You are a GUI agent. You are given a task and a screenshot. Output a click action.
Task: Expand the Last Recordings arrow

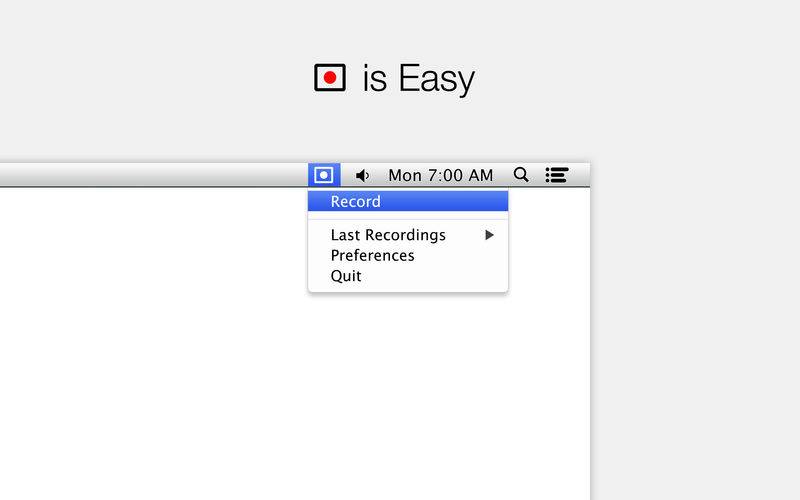489,235
